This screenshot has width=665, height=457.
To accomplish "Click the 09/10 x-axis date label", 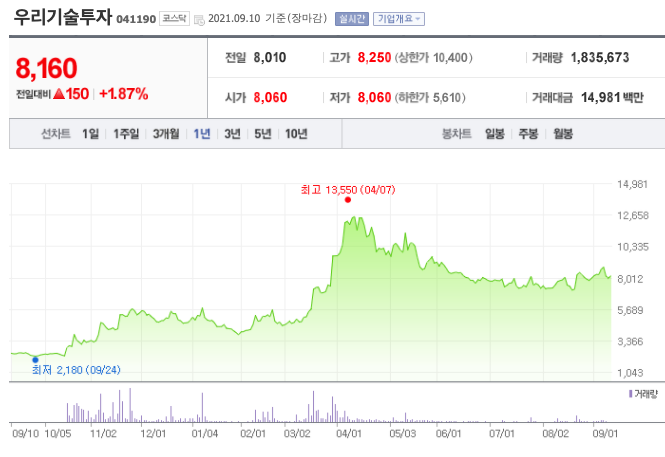I will (x=25, y=434).
